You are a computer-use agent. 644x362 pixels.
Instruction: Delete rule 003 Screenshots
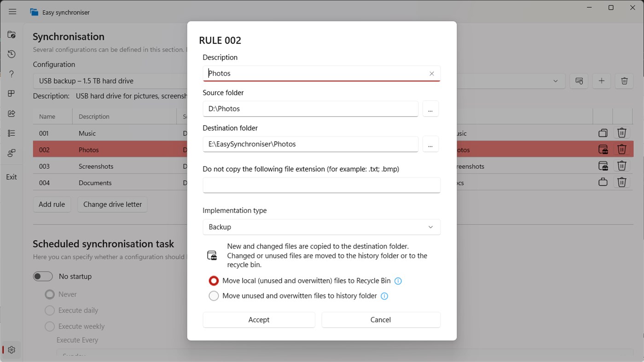pos(622,166)
